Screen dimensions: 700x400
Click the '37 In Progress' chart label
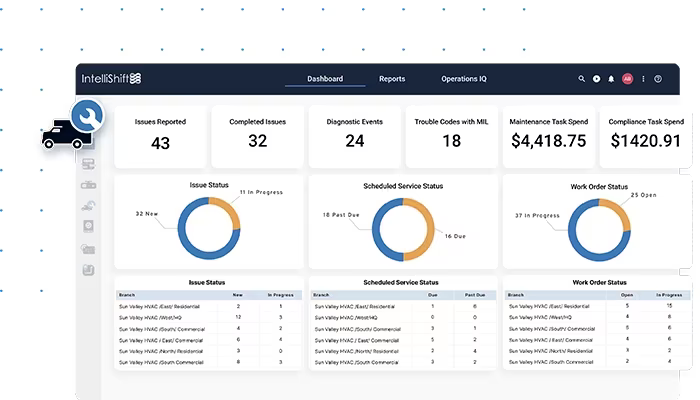click(538, 215)
